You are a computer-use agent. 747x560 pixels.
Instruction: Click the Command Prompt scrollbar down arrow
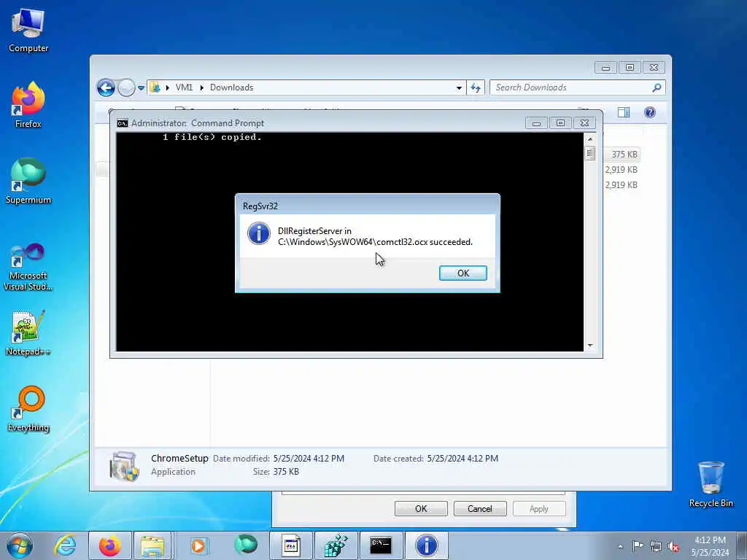click(589, 345)
